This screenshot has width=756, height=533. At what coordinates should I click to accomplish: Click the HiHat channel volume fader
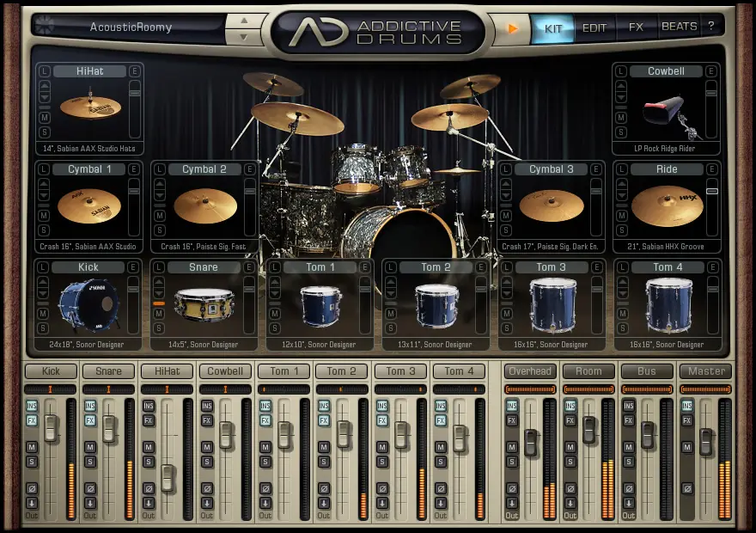(x=168, y=477)
